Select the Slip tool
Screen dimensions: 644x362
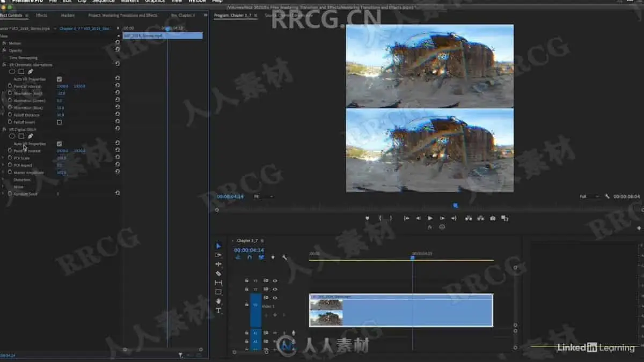click(218, 283)
